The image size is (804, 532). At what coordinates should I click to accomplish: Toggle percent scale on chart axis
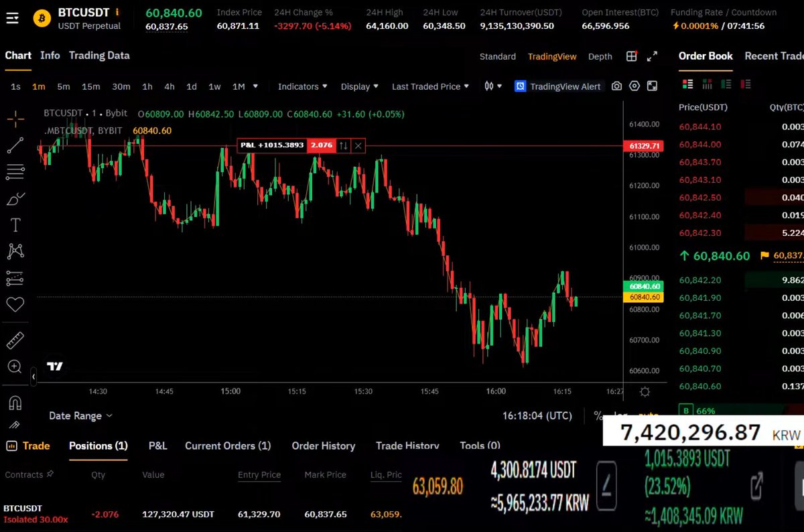click(598, 416)
